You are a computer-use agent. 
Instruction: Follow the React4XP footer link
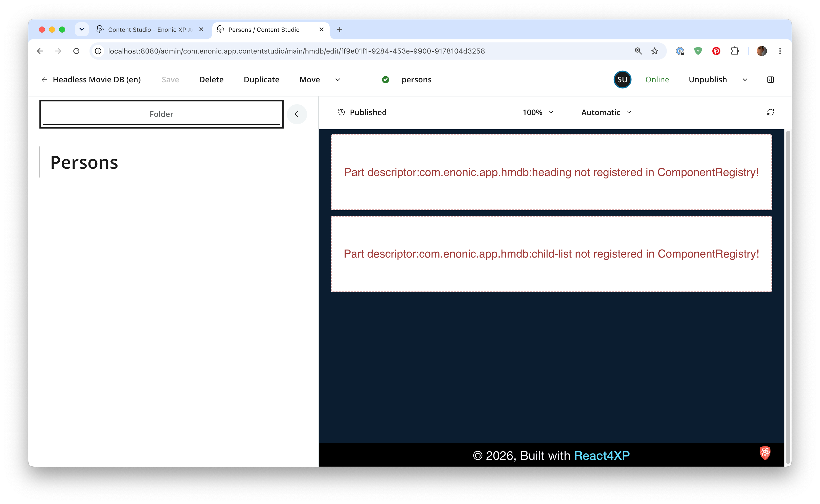(602, 455)
